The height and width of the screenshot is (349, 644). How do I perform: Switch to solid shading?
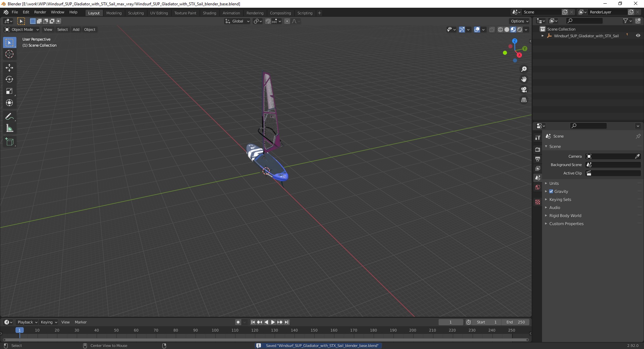[x=507, y=30]
